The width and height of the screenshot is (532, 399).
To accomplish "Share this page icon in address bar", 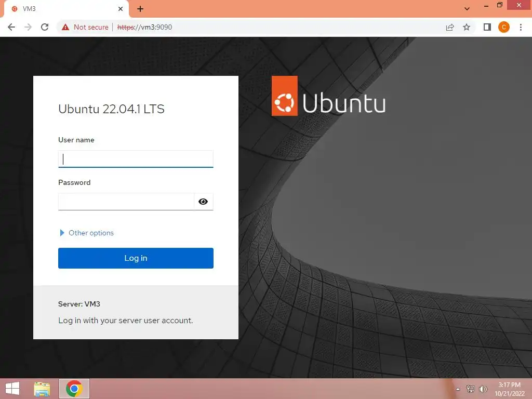I will click(x=450, y=27).
